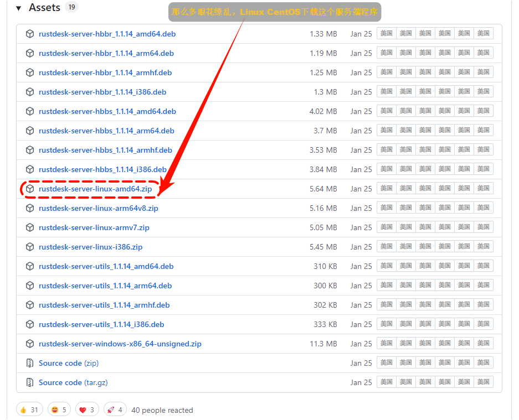Click package icon beside rustdesk-server-linux-armv7.zip
This screenshot has width=519, height=420.
tap(30, 227)
